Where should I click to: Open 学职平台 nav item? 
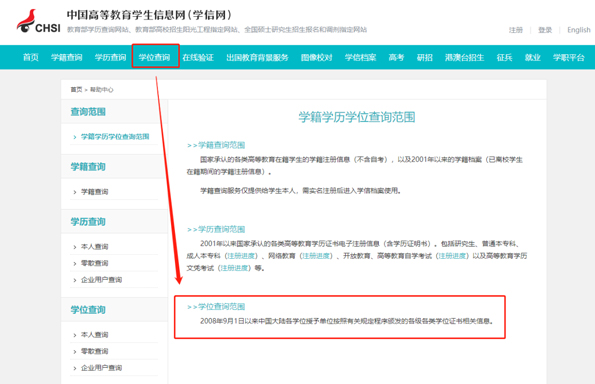(x=568, y=57)
